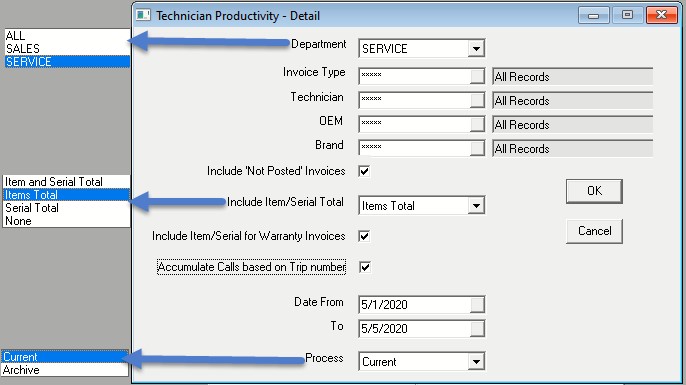Select SALES in the Department list
Image resolution: width=686 pixels, height=385 pixels.
click(67, 49)
